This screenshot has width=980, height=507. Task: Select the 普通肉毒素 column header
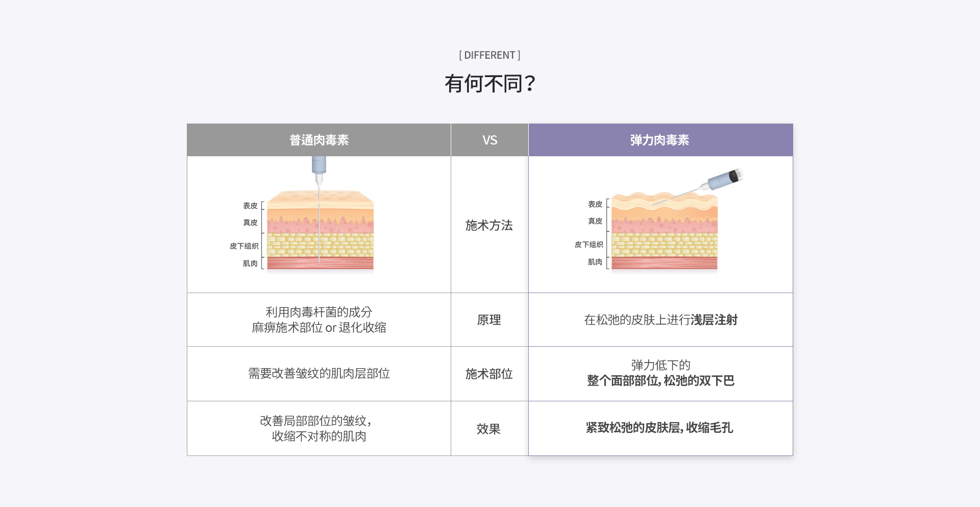[319, 140]
